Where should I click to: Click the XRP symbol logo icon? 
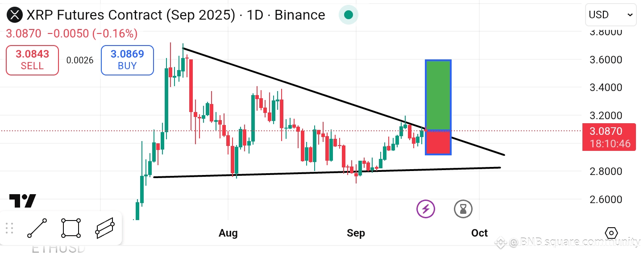click(x=14, y=15)
